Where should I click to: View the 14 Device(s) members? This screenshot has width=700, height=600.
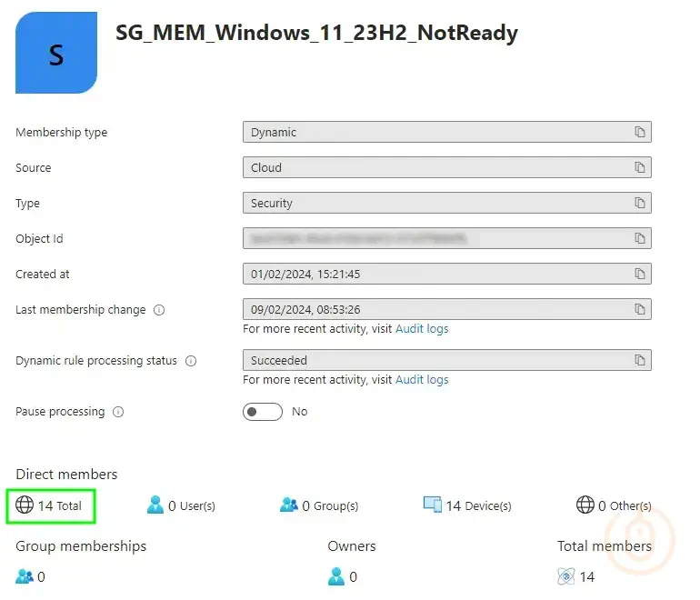(x=467, y=505)
